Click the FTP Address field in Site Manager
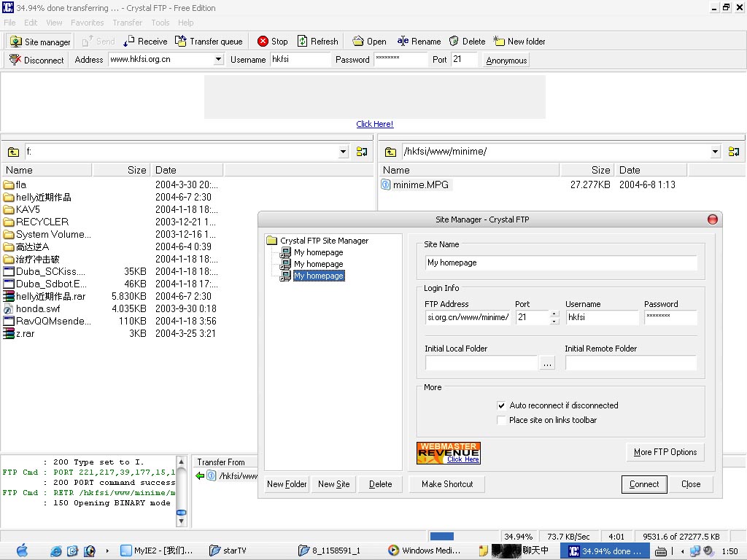The width and height of the screenshot is (747, 560). point(468,318)
